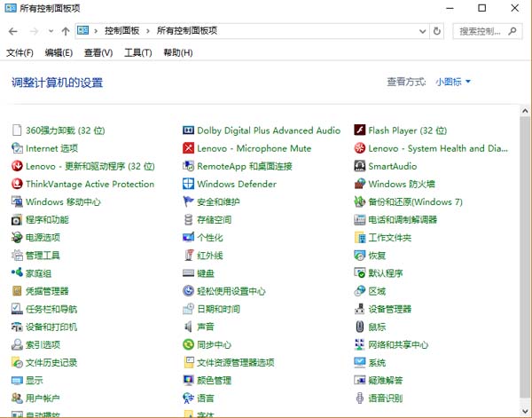Open the 安全和维护 flag icon
The image size is (532, 418).
point(188,201)
